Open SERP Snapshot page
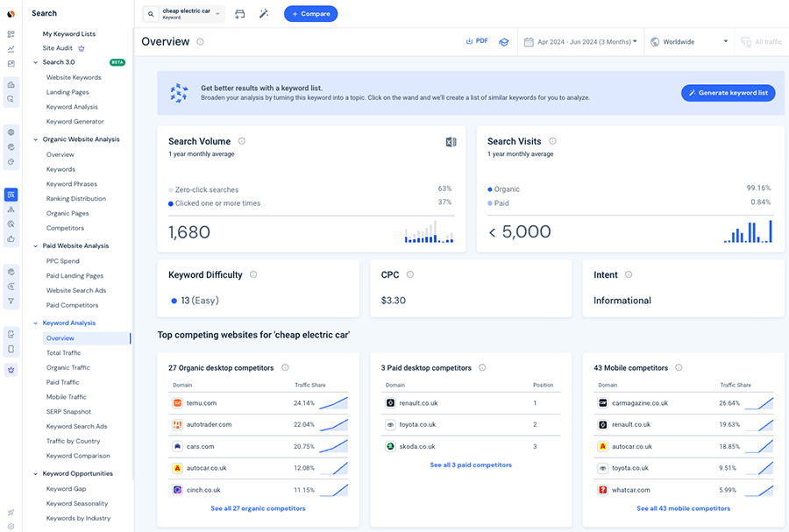The height and width of the screenshot is (532, 789). click(68, 411)
